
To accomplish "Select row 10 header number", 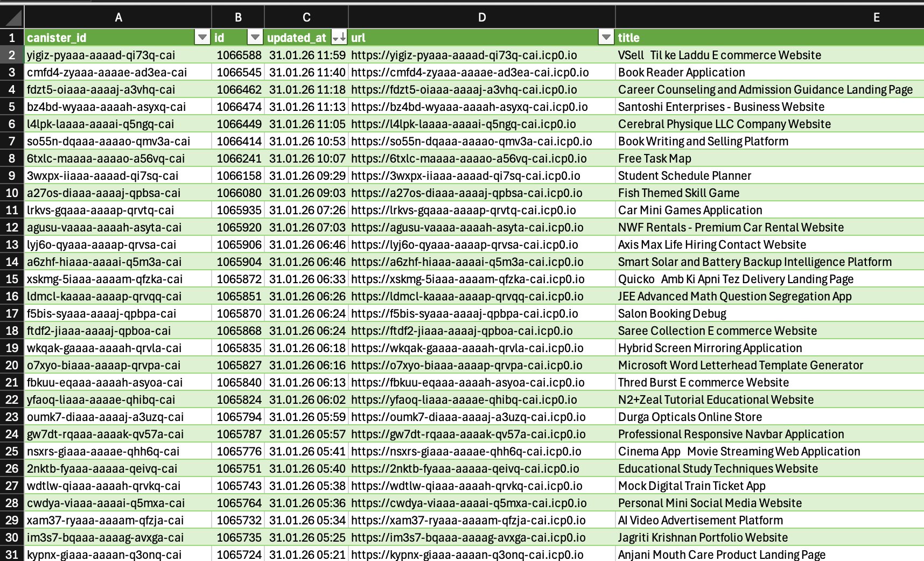I will point(12,193).
